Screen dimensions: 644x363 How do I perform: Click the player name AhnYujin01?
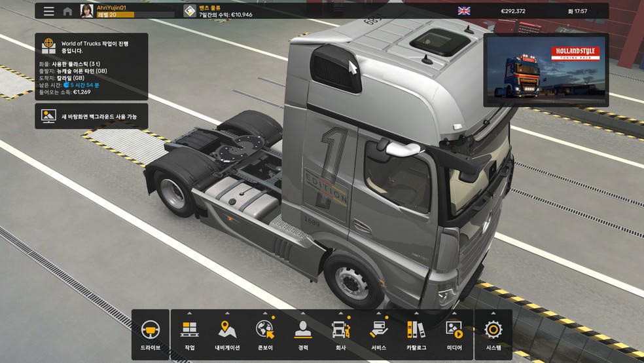tap(111, 7)
